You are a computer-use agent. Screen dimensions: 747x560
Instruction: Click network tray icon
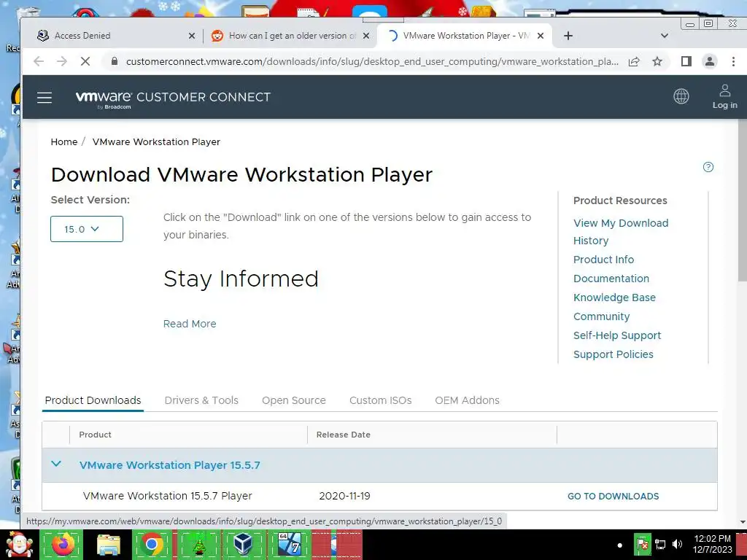(660, 544)
